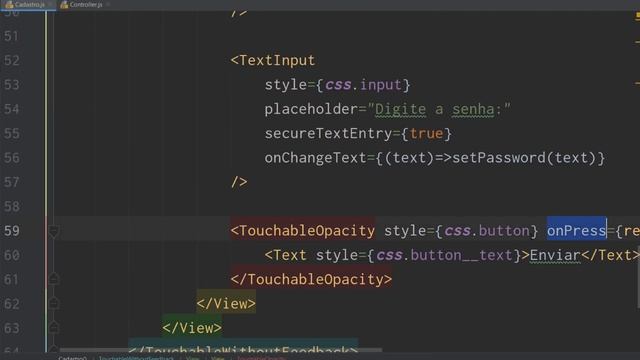The width and height of the screenshot is (640, 360).
Task: Click fold end marker on line 61
Action: [x=53, y=280]
